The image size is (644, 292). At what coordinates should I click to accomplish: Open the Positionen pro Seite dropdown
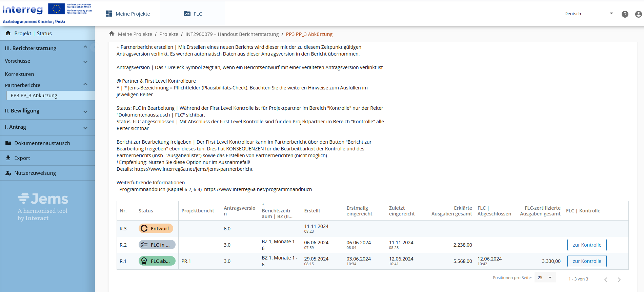tap(545, 278)
